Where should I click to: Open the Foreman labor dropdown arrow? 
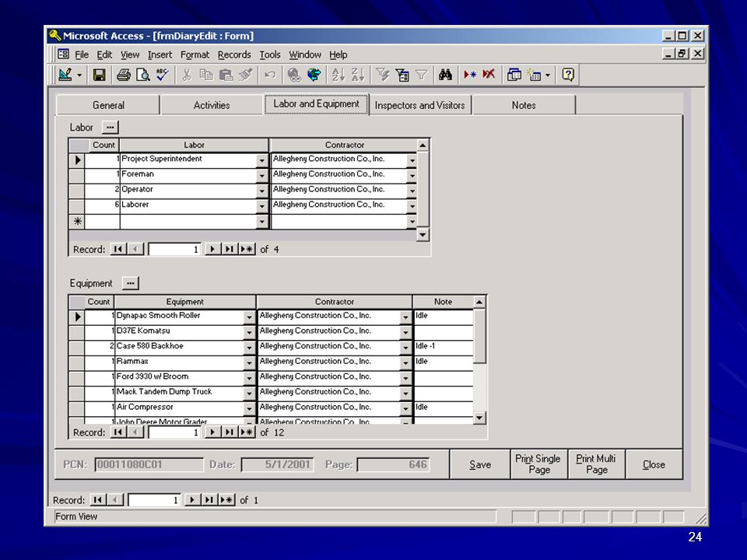(261, 176)
